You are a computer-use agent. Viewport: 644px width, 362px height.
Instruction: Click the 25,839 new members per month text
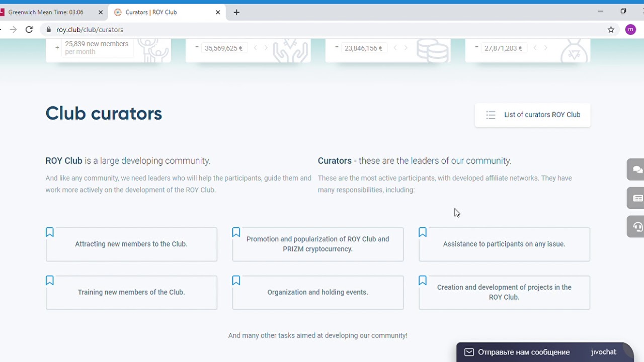coord(97,48)
